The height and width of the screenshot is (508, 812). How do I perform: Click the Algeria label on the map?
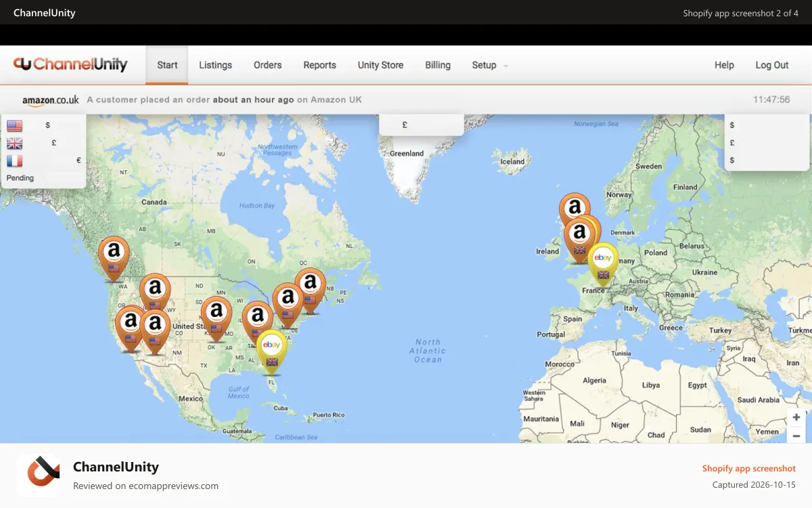point(595,381)
